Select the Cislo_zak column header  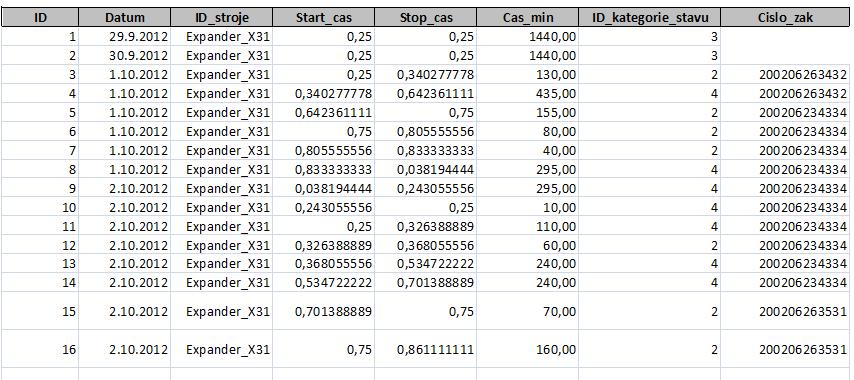785,17
